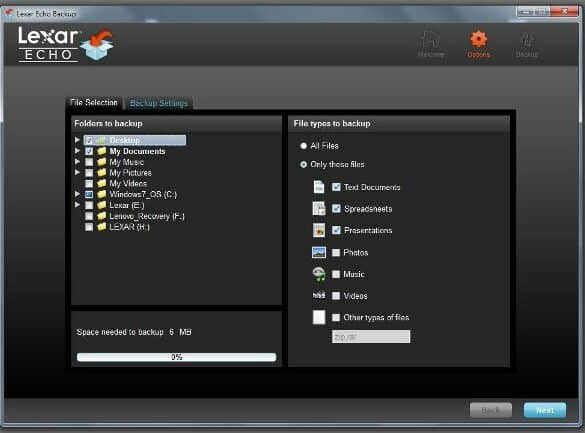This screenshot has width=585, height=433.
Task: Expand the My Documents tree arrow
Action: click(x=77, y=151)
